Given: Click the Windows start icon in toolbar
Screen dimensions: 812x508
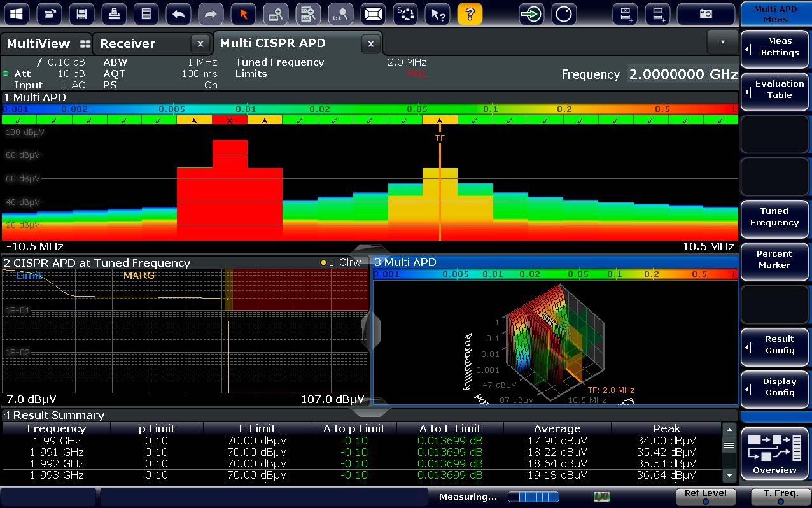Looking at the screenshot, I should pyautogui.click(x=17, y=13).
